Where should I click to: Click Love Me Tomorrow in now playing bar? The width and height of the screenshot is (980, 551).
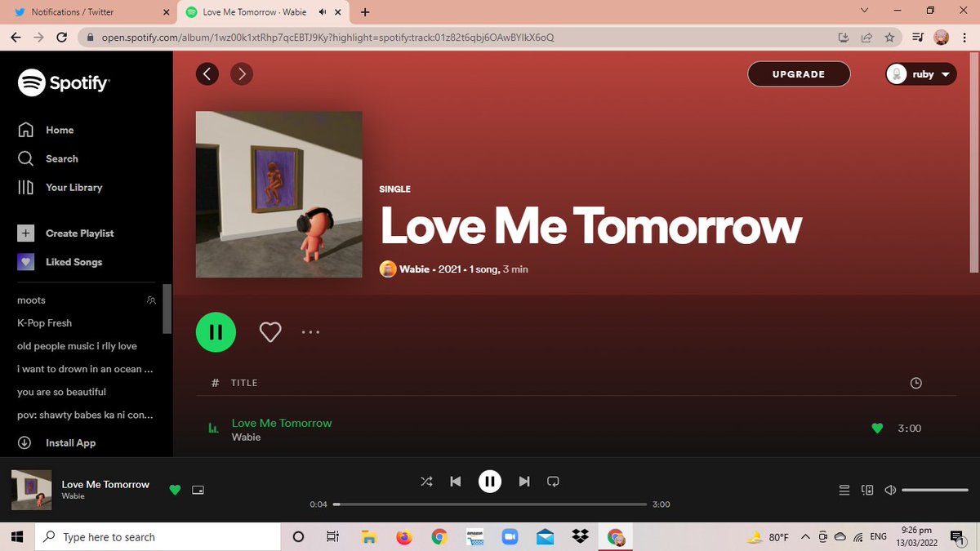pyautogui.click(x=105, y=484)
